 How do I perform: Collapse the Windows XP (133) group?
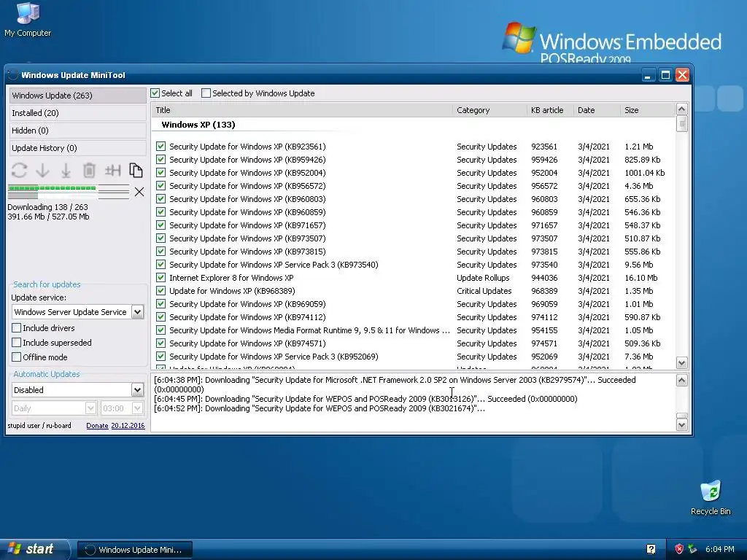[198, 125]
